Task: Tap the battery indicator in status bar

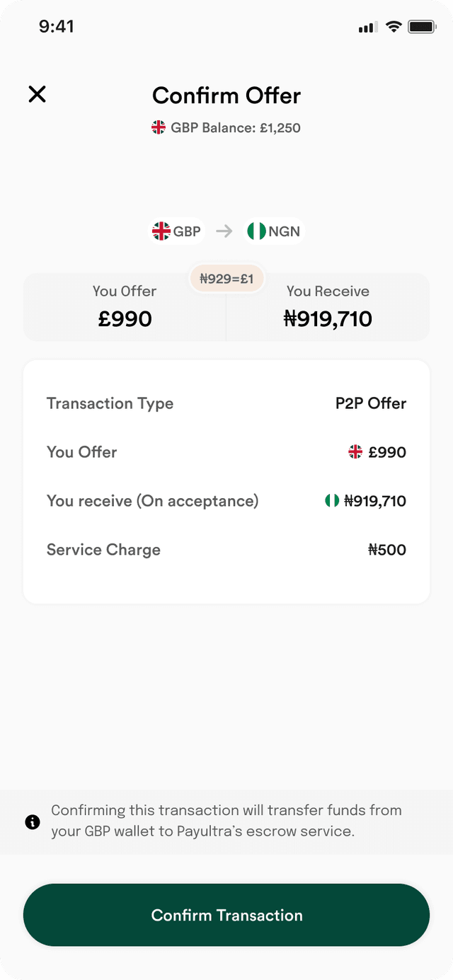Action: pyautogui.click(x=422, y=27)
